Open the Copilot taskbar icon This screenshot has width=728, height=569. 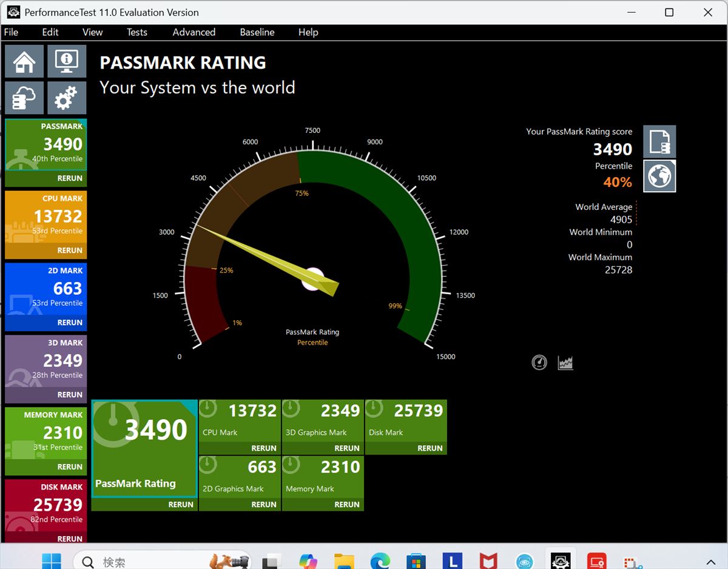[309, 561]
